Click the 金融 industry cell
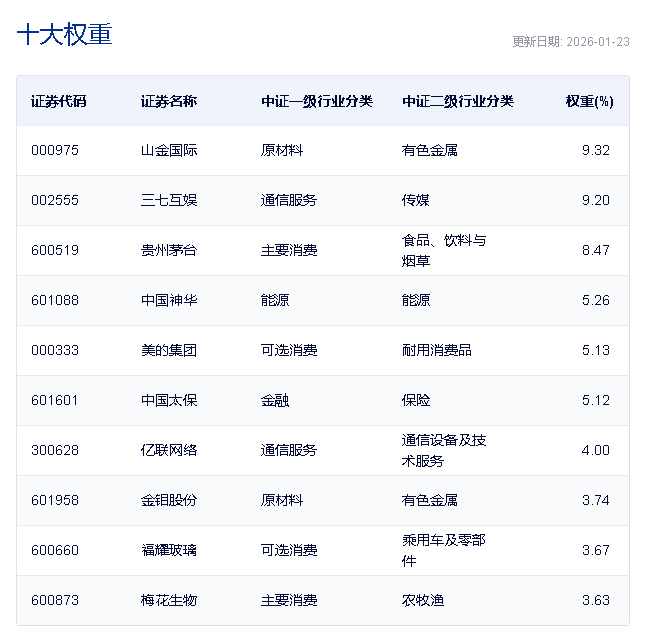This screenshot has width=649, height=637. coord(275,401)
